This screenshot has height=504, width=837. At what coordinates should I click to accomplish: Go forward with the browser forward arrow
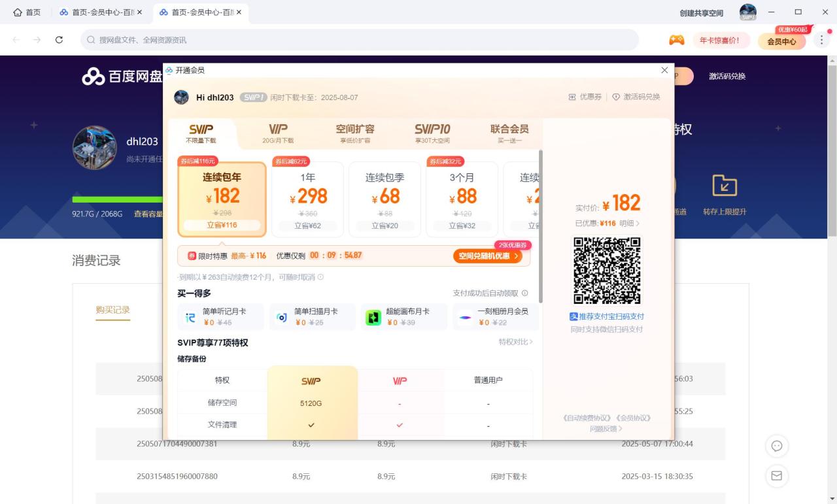click(x=37, y=40)
